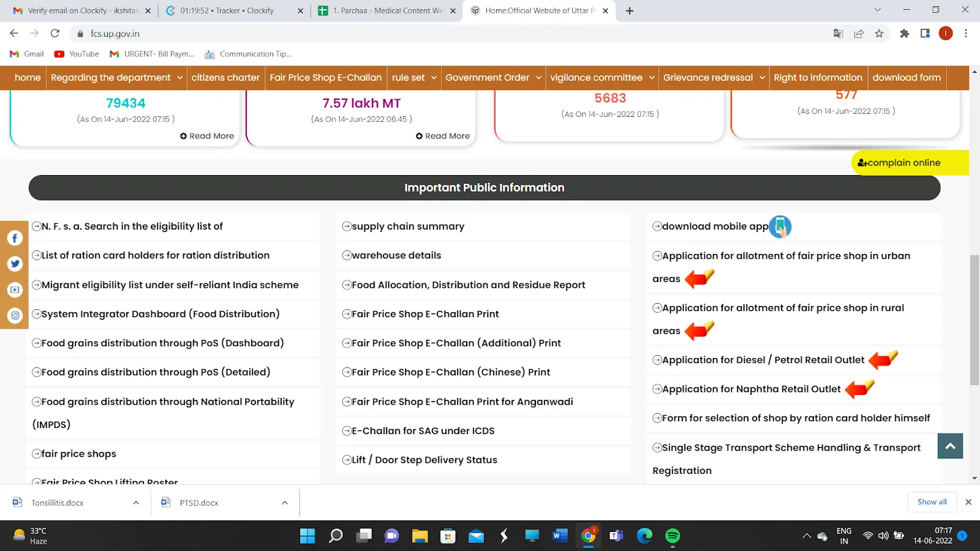Image resolution: width=980 pixels, height=551 pixels.
Task: Click the scroll-to-top arrow button
Action: [x=950, y=446]
